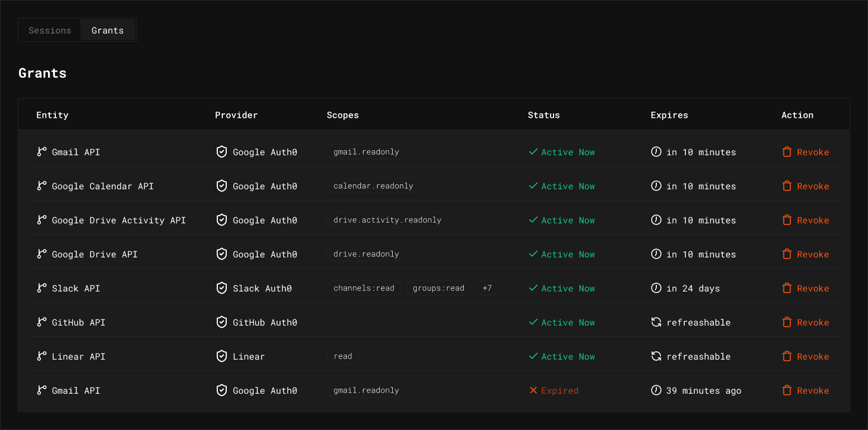Screen dimensions: 868x430
Task: Click the red X icon beside Expired
Action: (x=533, y=390)
